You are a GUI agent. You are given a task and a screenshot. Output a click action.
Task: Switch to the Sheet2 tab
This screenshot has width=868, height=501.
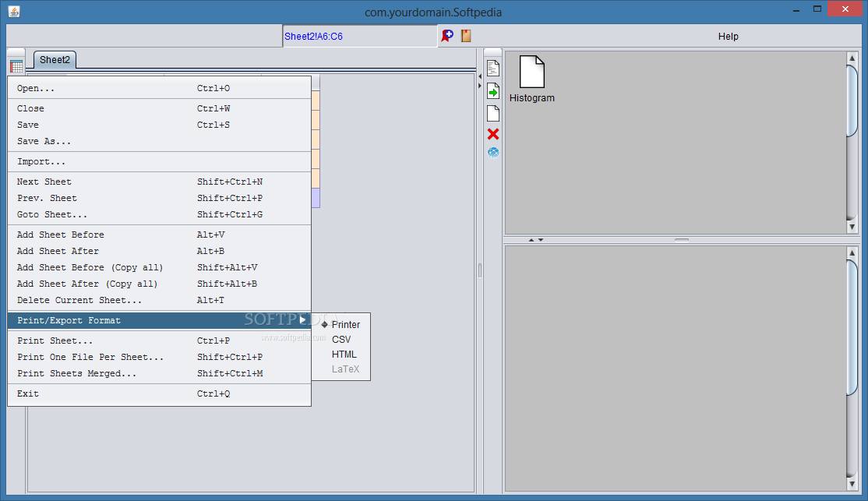point(55,60)
